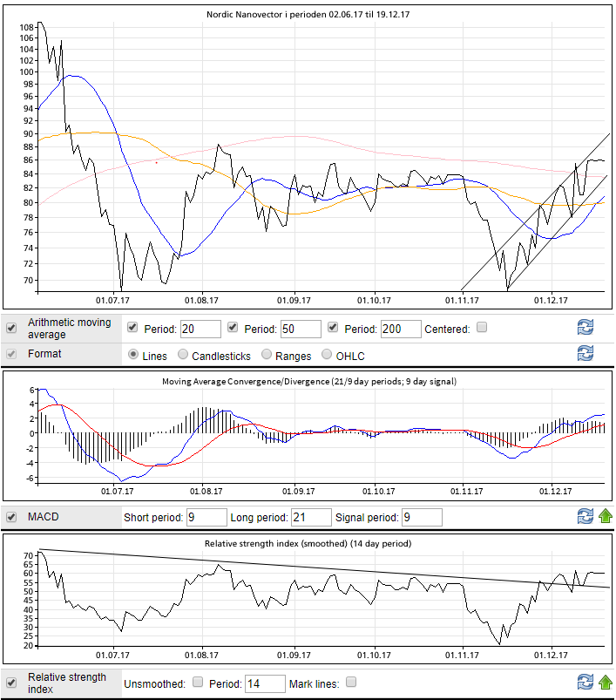Click 01.11.17 date on RSI chart
Viewport: 616px width, 700px height.
coord(462,655)
